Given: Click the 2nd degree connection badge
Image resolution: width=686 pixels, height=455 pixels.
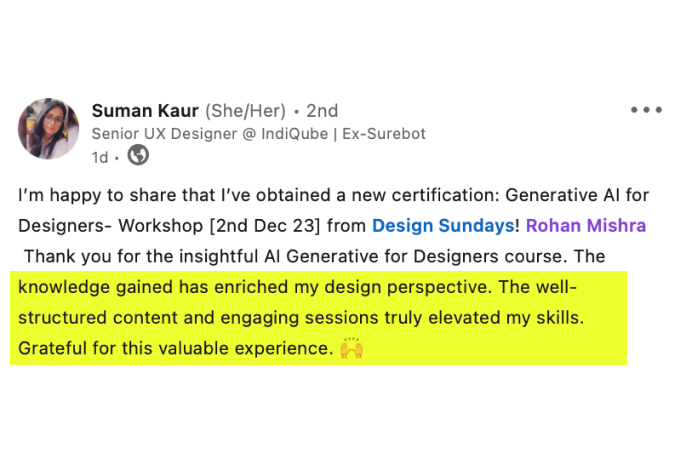Looking at the screenshot, I should [x=322, y=110].
